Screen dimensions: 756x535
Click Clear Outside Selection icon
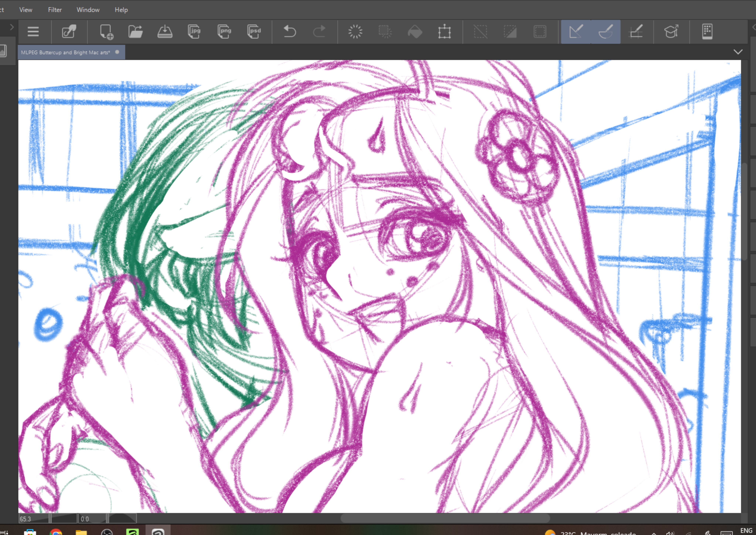pos(385,32)
